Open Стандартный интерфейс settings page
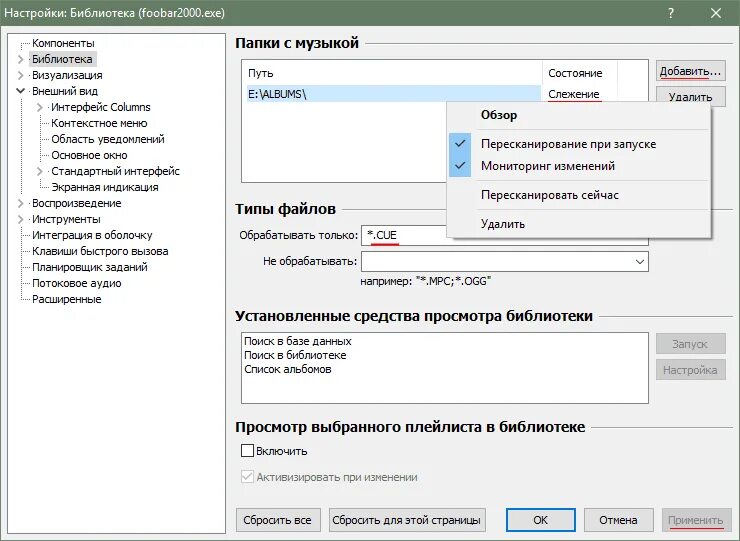740x541 pixels. tap(115, 171)
